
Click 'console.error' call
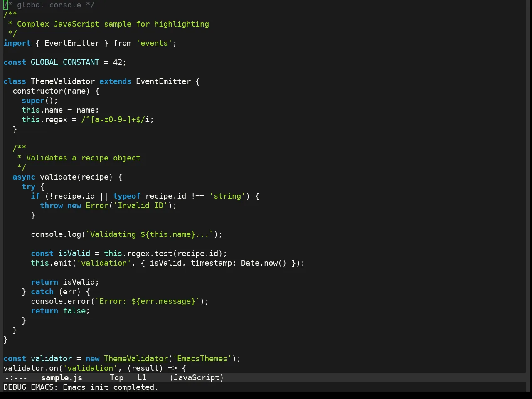pos(60,301)
